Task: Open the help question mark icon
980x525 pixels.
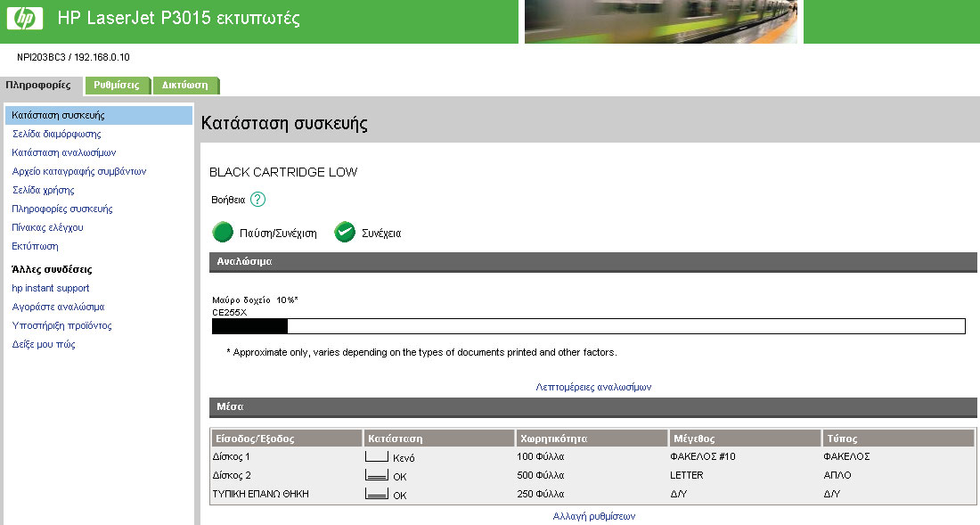Action: tap(257, 200)
